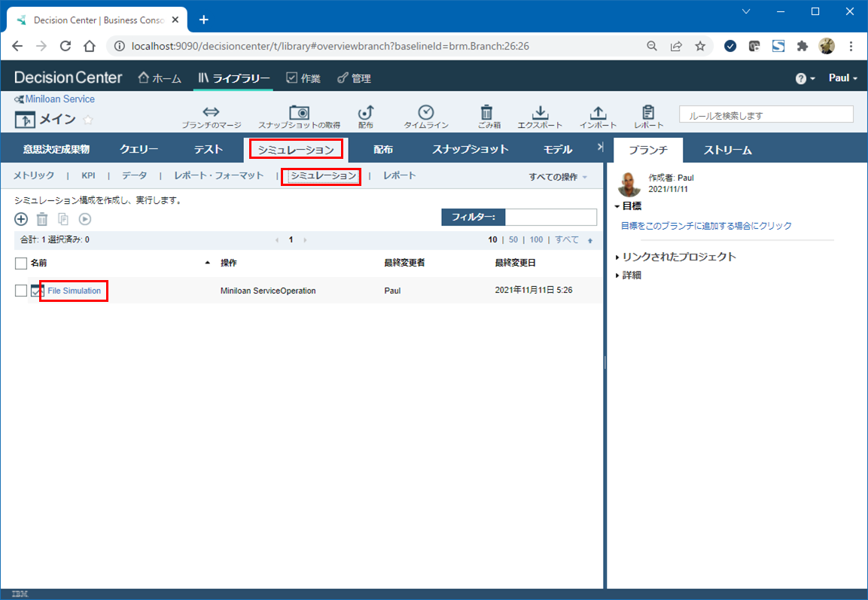Open the 配布 main tab
This screenshot has width=868, height=600.
point(383,150)
